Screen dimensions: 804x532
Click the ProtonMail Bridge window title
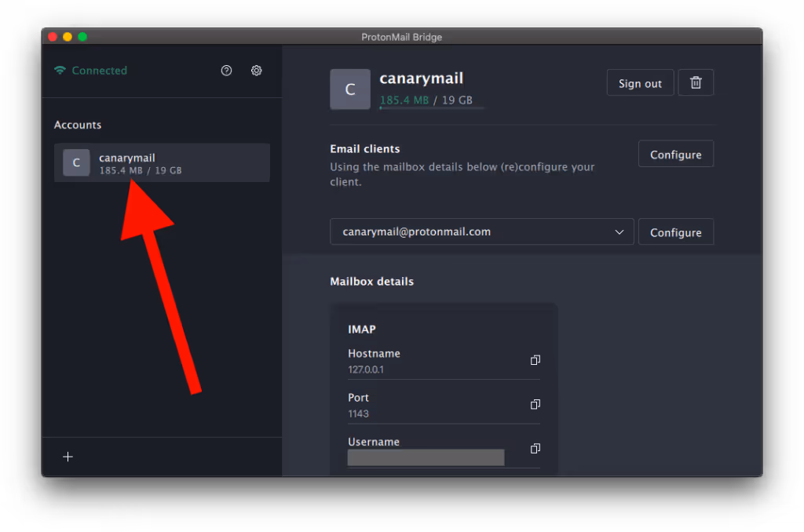coord(401,37)
